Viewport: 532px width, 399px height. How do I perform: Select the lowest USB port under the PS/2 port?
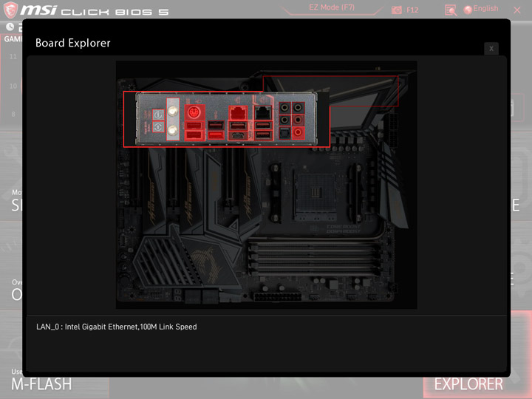195,135
